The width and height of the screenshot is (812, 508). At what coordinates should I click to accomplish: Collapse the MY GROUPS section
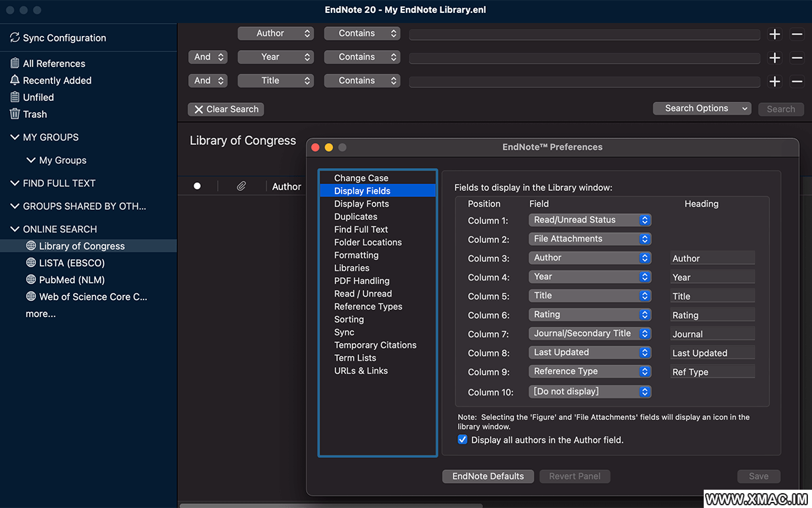coord(15,137)
